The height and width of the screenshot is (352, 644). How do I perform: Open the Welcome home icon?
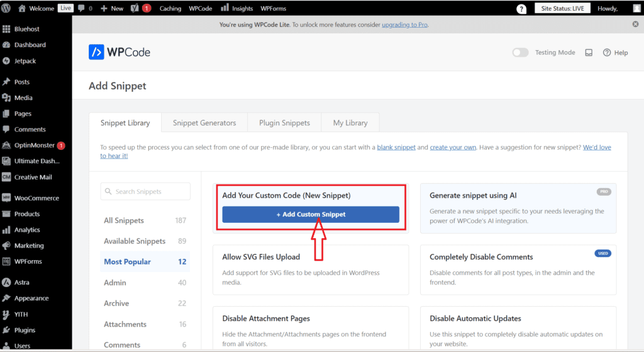tap(22, 8)
